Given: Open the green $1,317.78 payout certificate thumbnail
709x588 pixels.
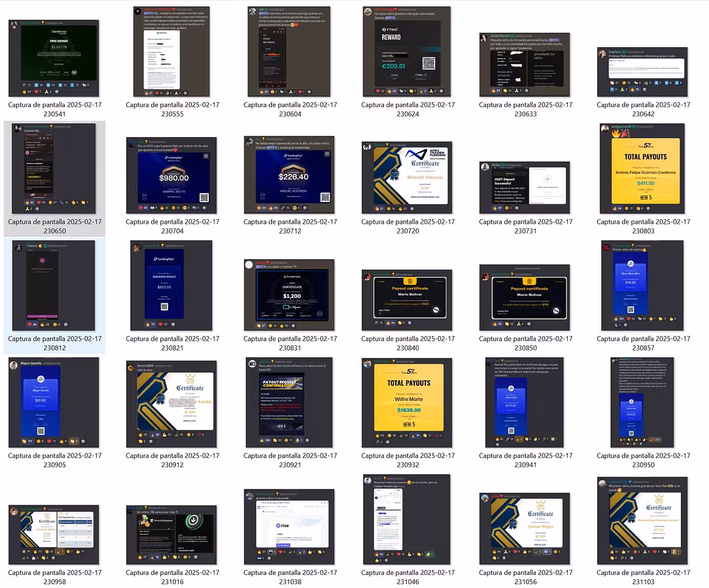Looking at the screenshot, I should coord(54,58).
